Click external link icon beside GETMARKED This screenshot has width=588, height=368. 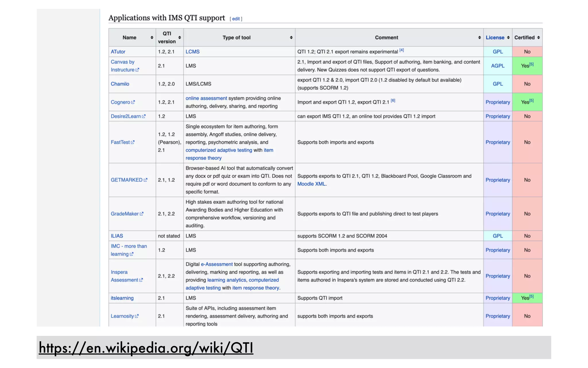145,180
